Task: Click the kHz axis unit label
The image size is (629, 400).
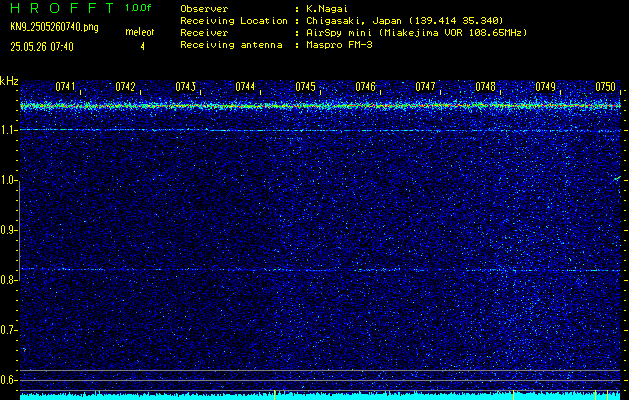Action: pos(9,81)
